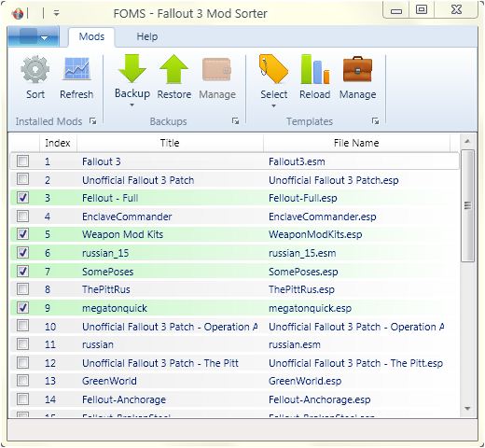Screen dimensions: 485x448
Task: Switch to the Help ribbon tab
Action: coord(147,36)
